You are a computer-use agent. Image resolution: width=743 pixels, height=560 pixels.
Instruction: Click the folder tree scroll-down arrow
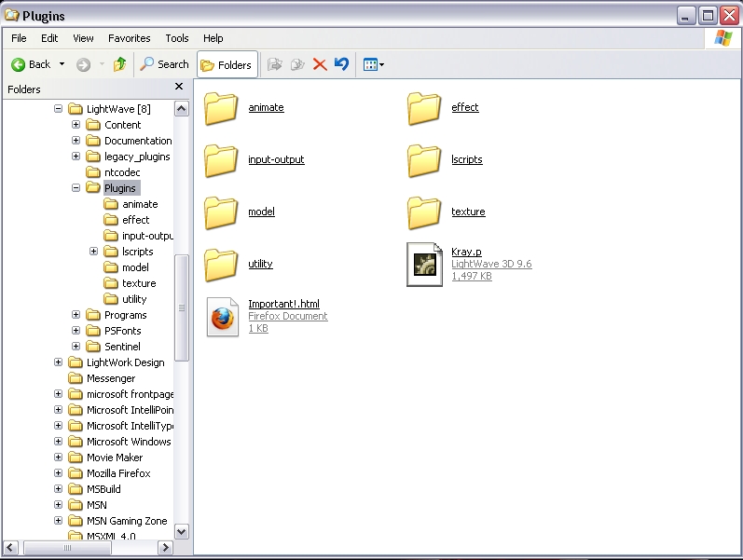182,532
